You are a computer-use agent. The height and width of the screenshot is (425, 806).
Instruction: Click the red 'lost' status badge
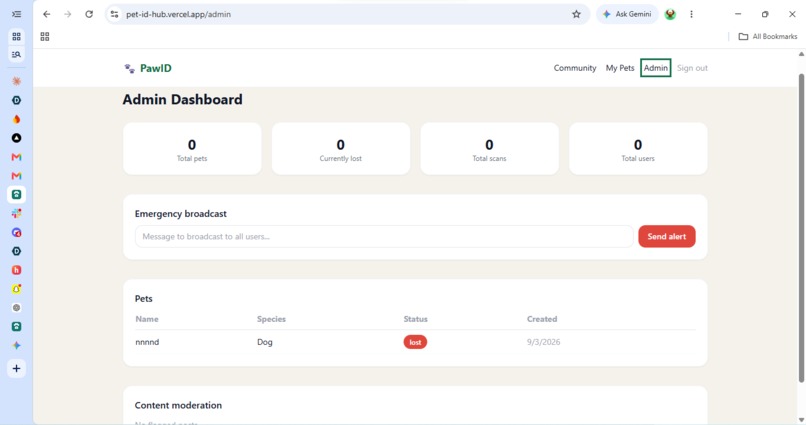[x=415, y=342]
